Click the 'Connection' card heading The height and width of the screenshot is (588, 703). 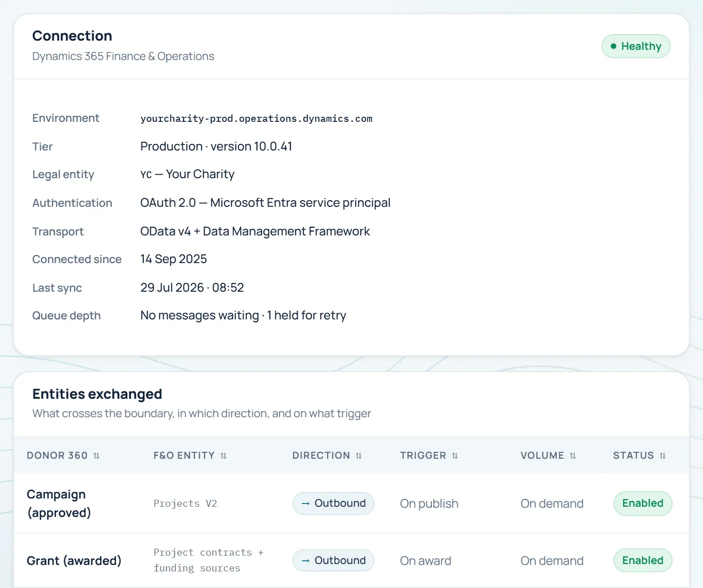pos(72,36)
